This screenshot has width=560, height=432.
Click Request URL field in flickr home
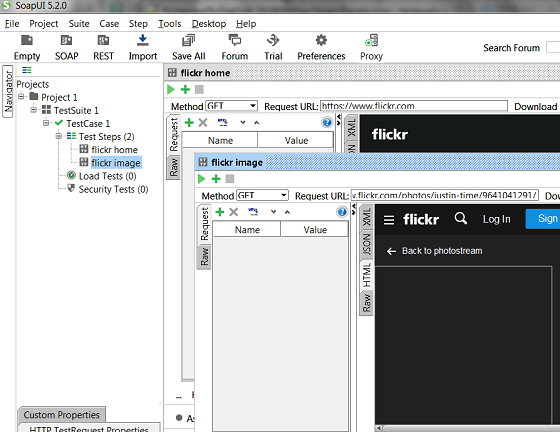pyautogui.click(x=414, y=106)
